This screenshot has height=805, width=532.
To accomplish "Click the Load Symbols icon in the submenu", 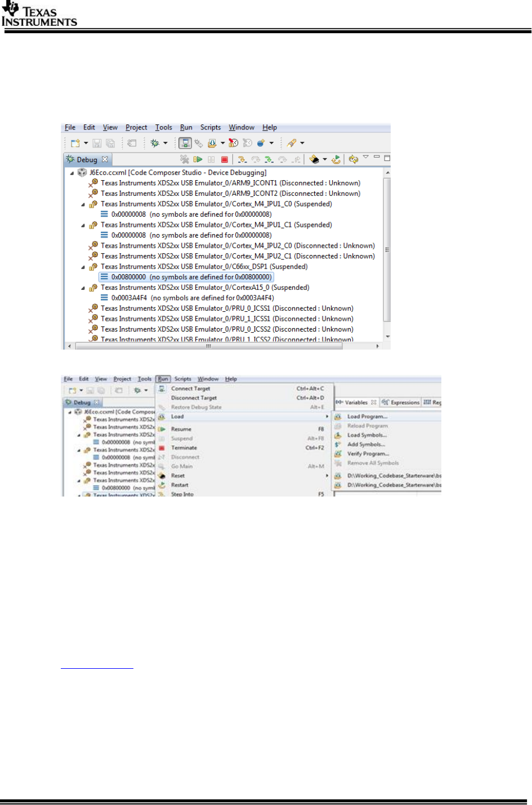I will coord(338,435).
